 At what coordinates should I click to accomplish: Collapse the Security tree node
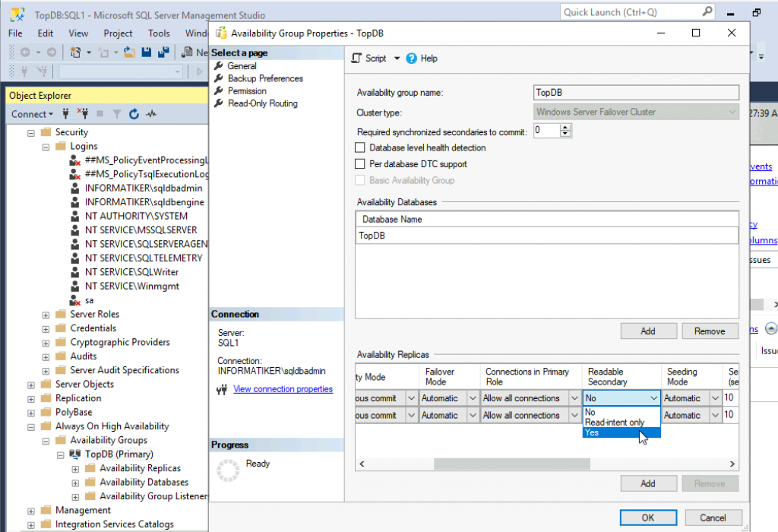click(x=31, y=133)
